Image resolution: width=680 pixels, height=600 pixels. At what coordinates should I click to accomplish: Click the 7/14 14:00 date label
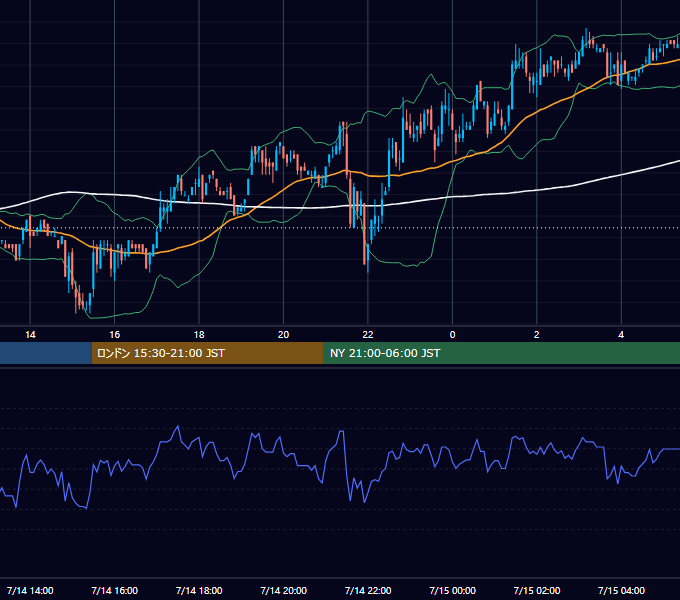coord(30,590)
